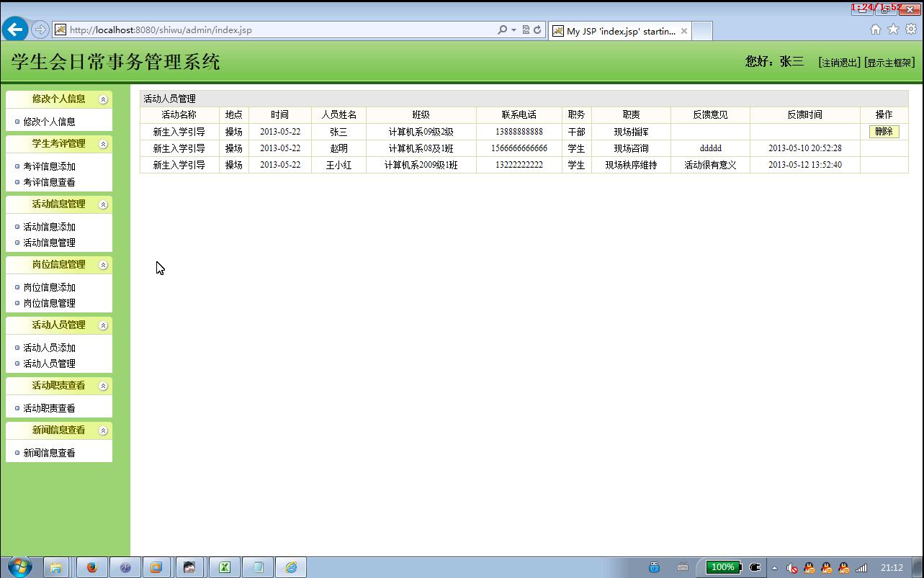The image size is (924, 578).
Task: Click feedback time 2013-05-10 20:52:28
Action: pyautogui.click(x=804, y=148)
